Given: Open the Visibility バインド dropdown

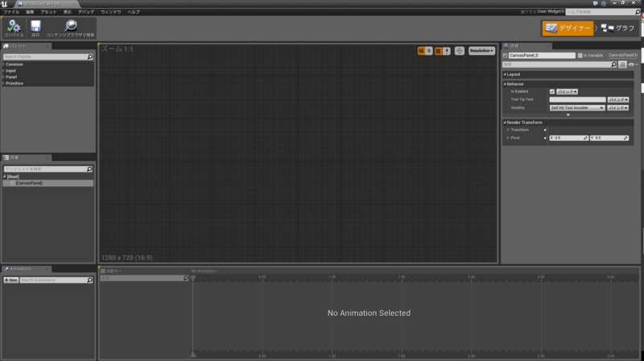Looking at the screenshot, I should (618, 108).
